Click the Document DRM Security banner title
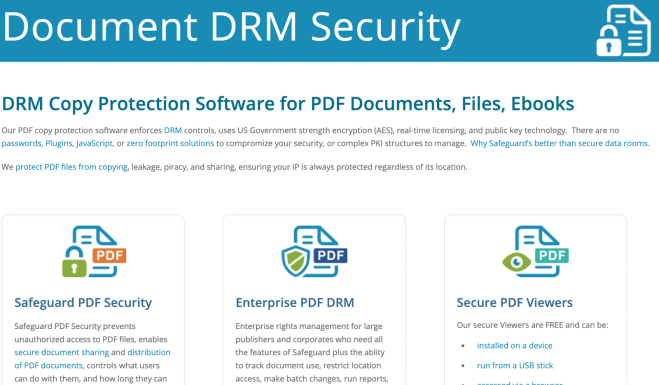Viewport: 659px width, 385px height. click(x=232, y=27)
